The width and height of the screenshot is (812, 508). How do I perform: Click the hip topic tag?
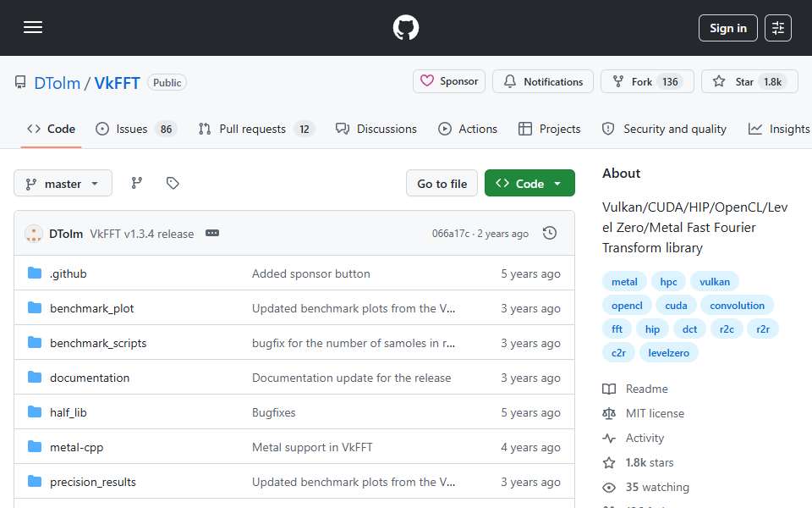(652, 329)
